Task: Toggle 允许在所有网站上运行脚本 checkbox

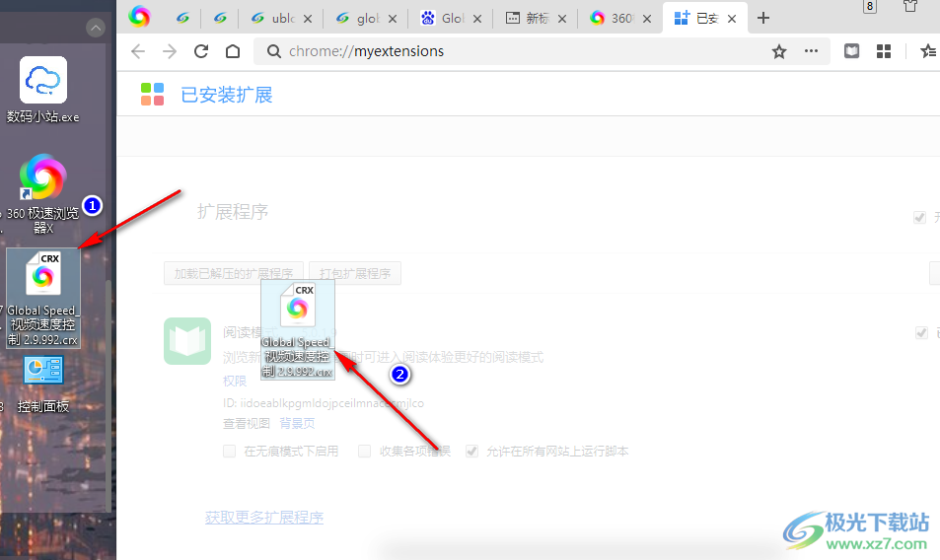Action: point(471,451)
